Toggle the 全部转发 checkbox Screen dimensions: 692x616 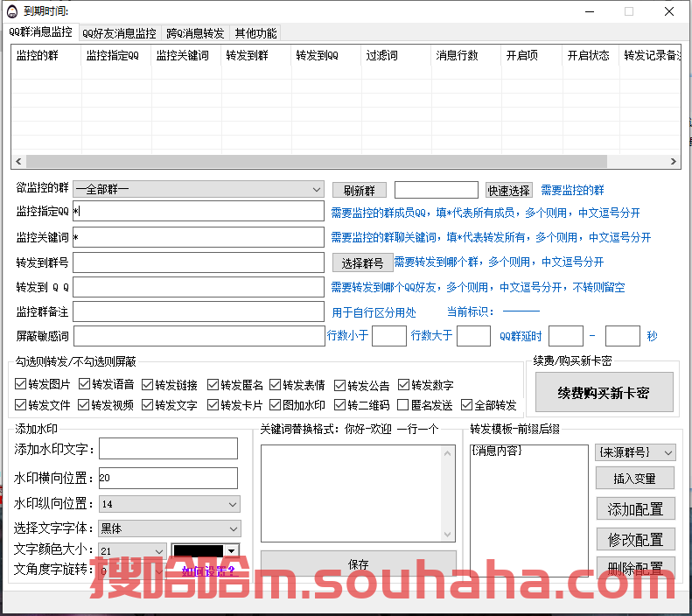[466, 405]
